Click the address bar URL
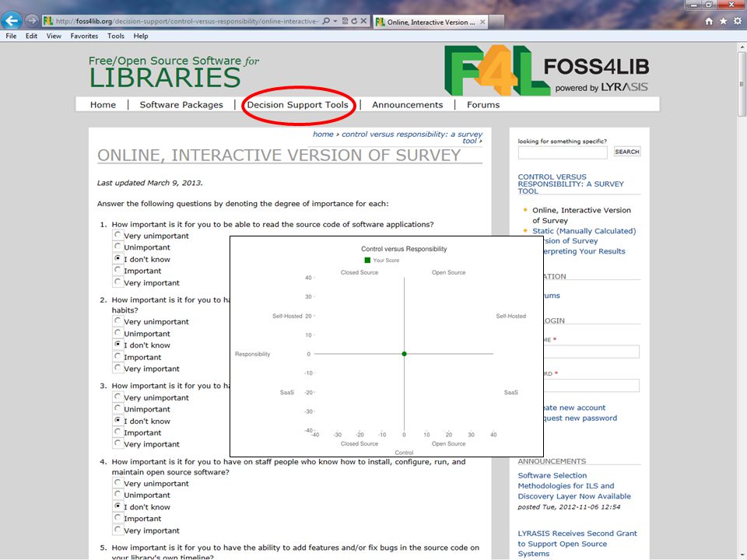This screenshot has height=560, width=747. click(x=186, y=21)
